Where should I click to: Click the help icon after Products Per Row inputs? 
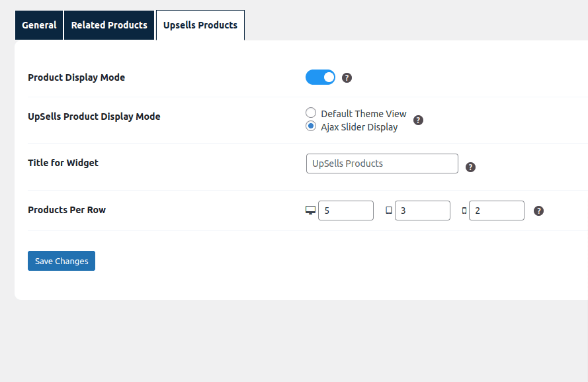[x=538, y=211]
